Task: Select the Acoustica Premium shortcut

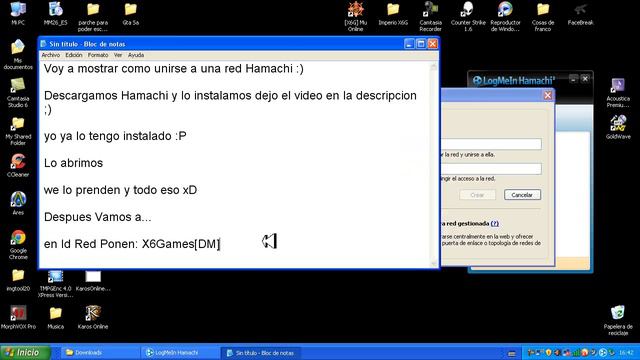Action: pyautogui.click(x=618, y=93)
